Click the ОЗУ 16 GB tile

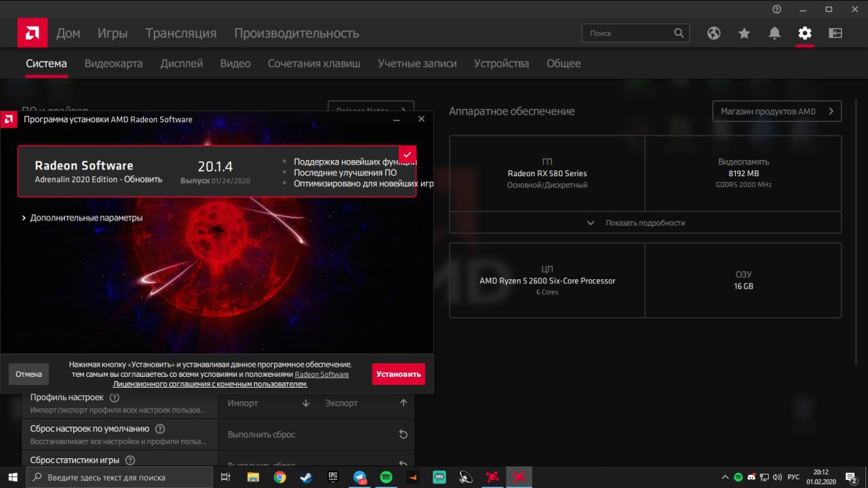743,280
